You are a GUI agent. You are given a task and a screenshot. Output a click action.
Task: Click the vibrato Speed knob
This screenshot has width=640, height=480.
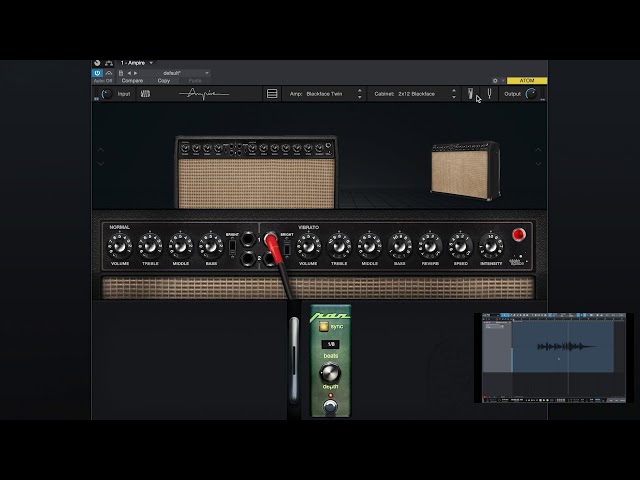pos(460,246)
